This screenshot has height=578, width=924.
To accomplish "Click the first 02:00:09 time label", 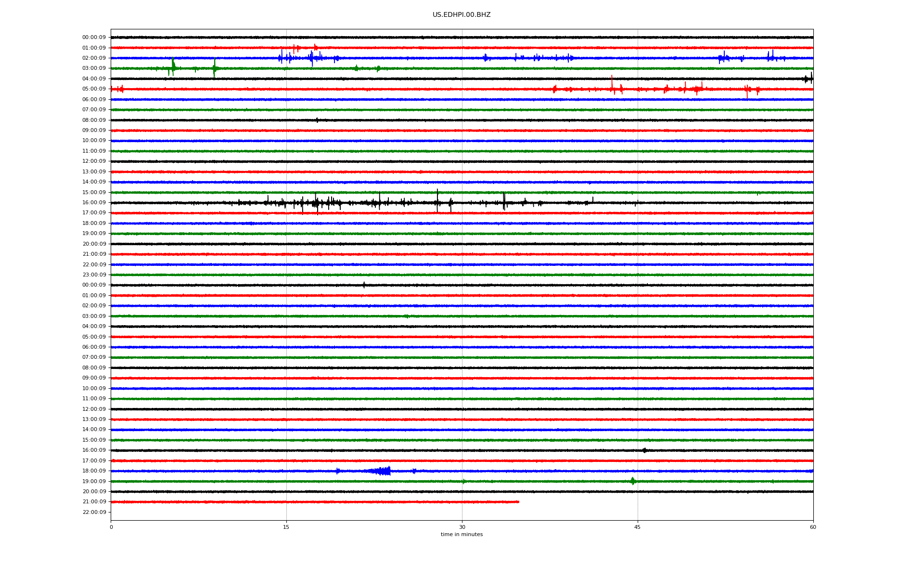I will coord(94,58).
